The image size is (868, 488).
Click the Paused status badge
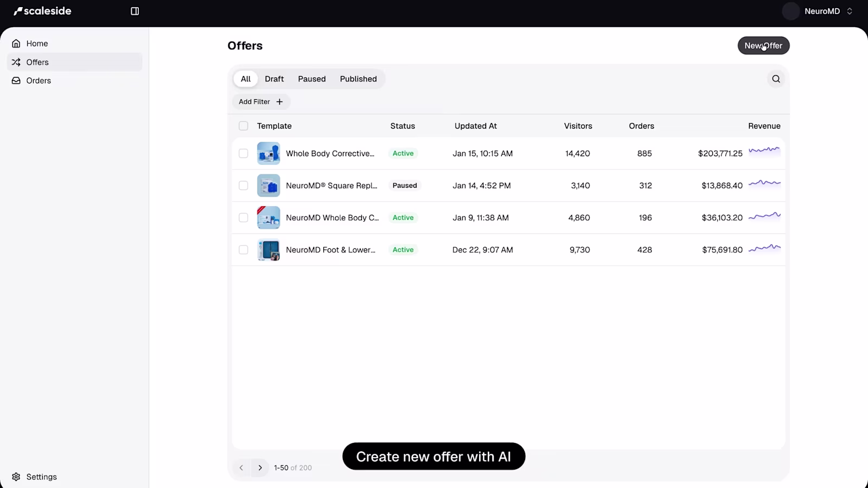(x=405, y=185)
